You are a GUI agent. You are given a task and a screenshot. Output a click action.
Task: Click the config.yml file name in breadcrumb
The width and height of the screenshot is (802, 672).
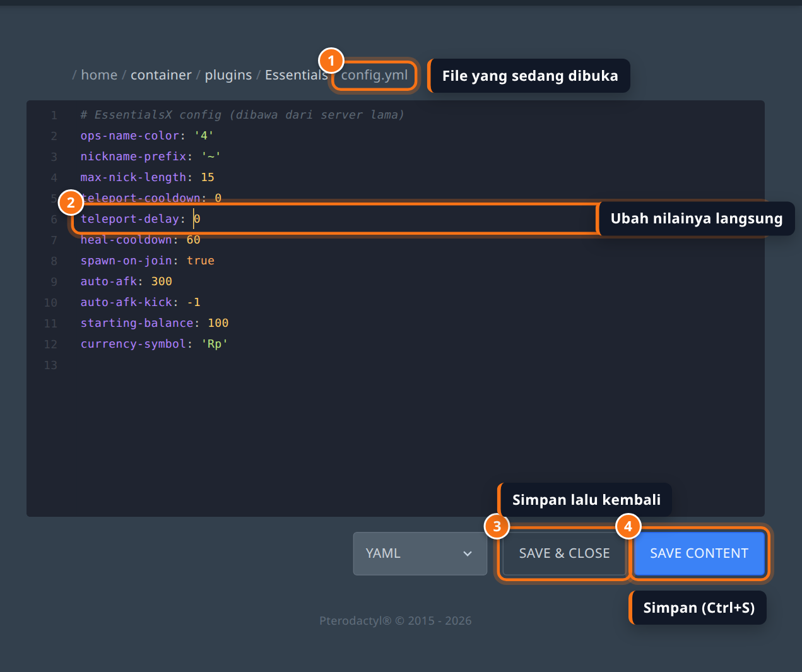pos(374,75)
